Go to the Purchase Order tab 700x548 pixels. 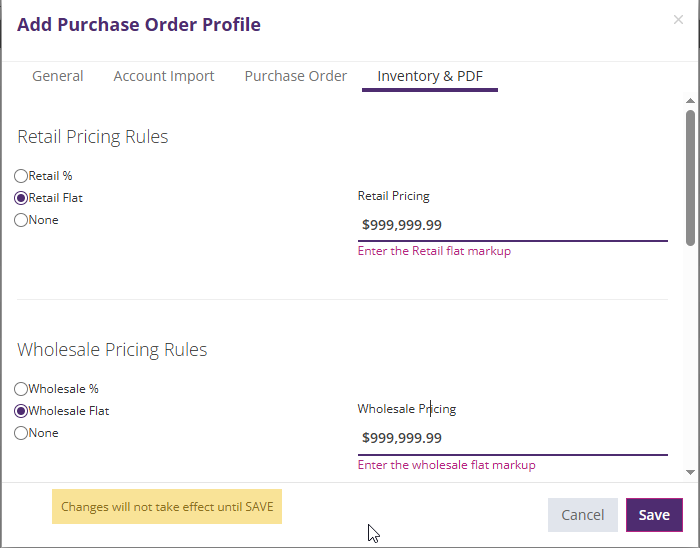296,76
